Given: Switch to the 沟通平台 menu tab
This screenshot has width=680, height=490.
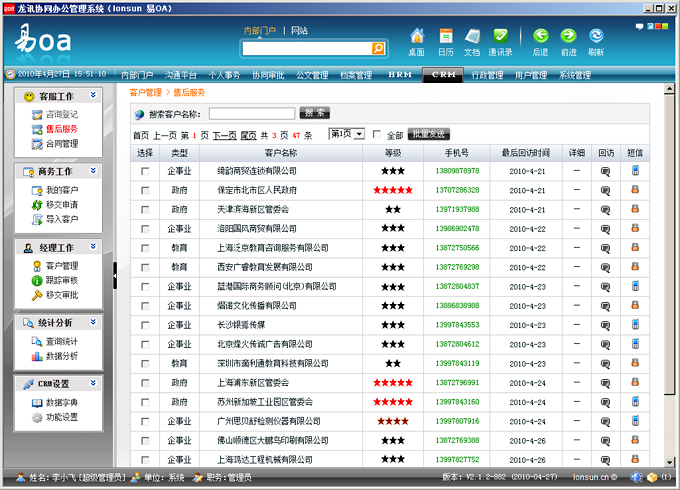Looking at the screenshot, I should point(181,75).
